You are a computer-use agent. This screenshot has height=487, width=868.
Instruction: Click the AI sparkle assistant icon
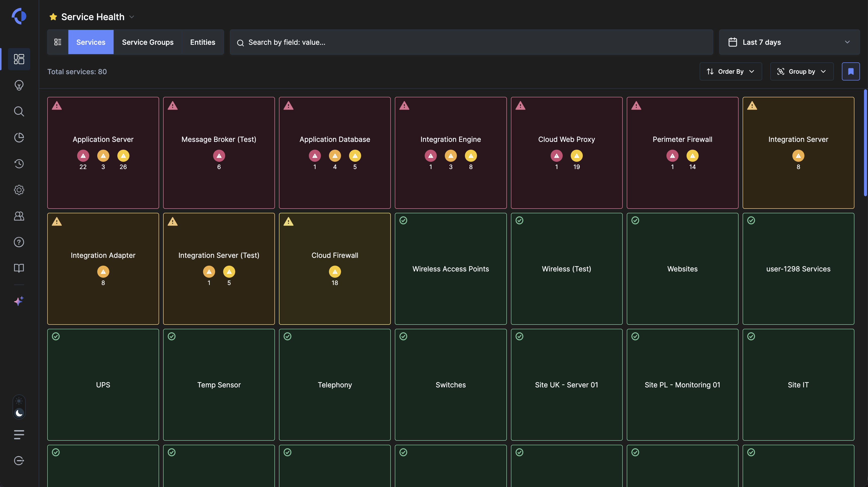(x=19, y=301)
